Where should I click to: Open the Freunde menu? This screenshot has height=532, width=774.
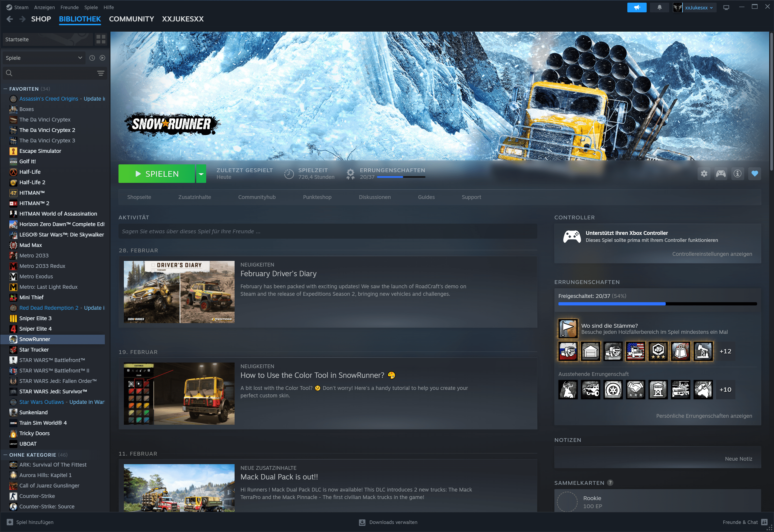pos(70,7)
